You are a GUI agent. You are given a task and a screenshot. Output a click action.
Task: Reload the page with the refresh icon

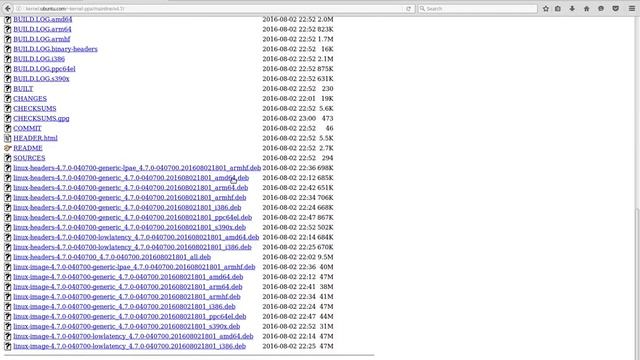click(409, 9)
